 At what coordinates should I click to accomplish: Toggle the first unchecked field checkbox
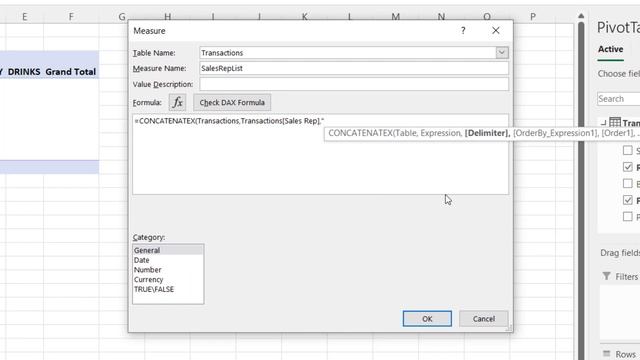click(x=628, y=150)
